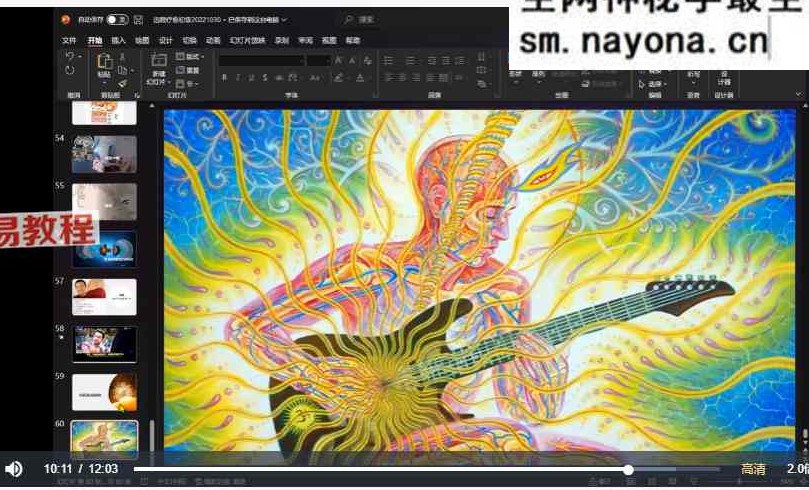Switch to the 插入 ribbon tab
Screen dimensions: 809x490
click(x=118, y=40)
